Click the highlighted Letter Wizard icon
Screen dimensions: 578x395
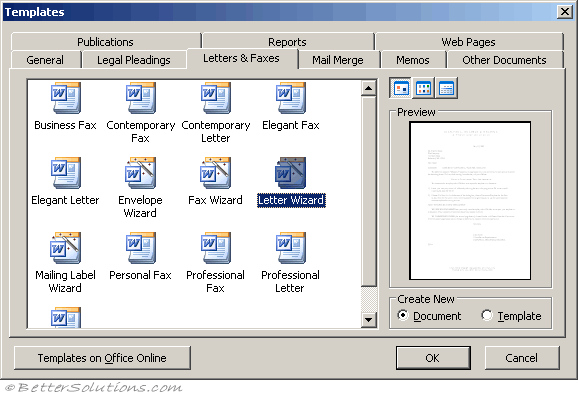point(291,173)
